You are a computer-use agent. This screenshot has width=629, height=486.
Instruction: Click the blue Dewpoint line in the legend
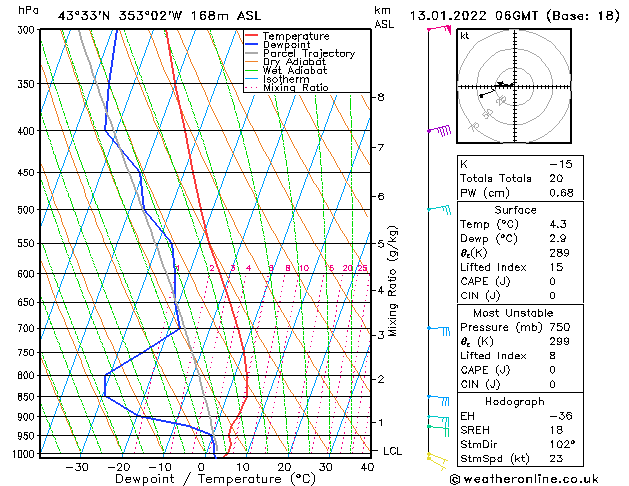coord(252,45)
